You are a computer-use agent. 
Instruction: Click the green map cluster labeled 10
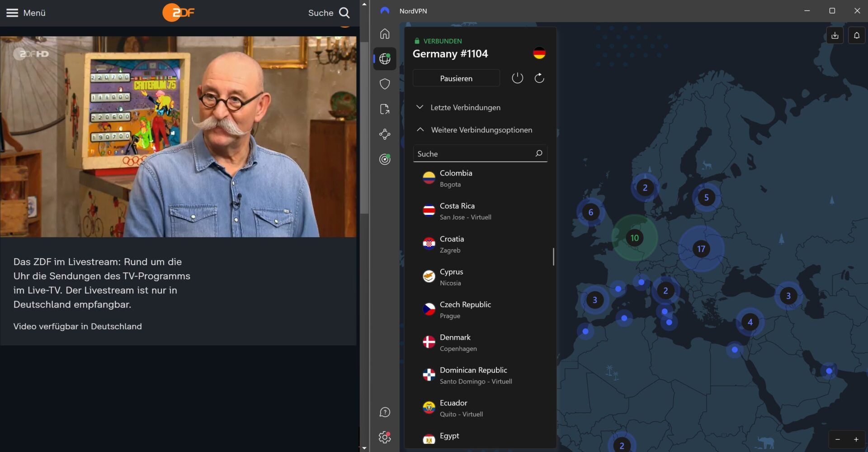point(635,238)
